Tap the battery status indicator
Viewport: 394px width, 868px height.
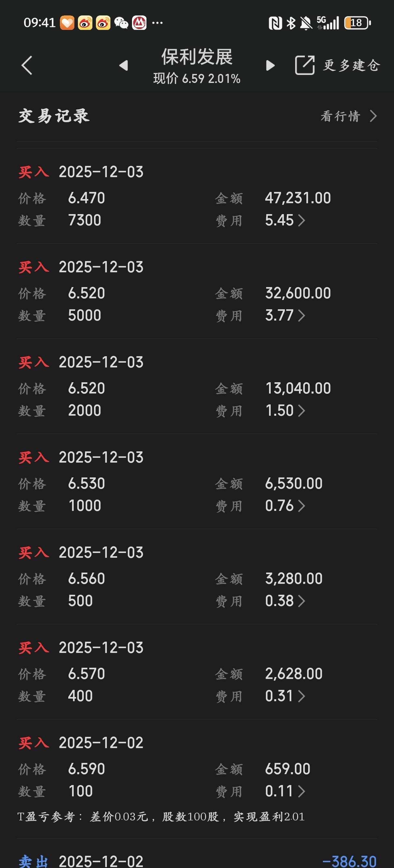click(357, 23)
